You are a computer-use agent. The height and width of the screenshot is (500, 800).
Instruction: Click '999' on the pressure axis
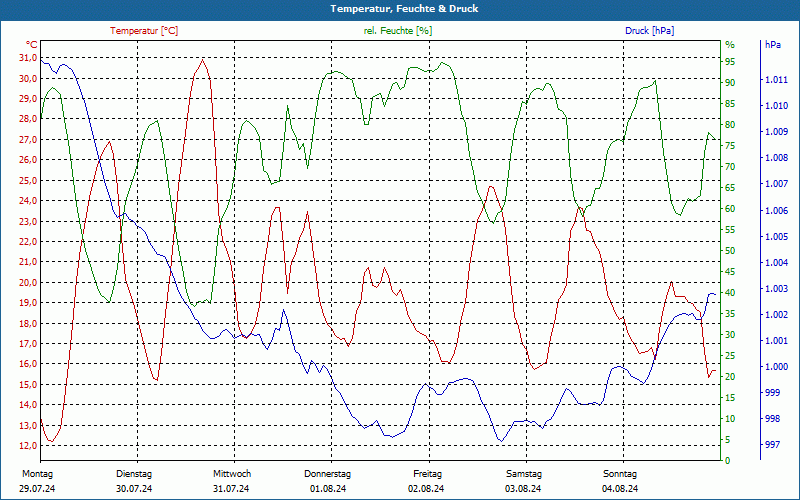point(772,392)
